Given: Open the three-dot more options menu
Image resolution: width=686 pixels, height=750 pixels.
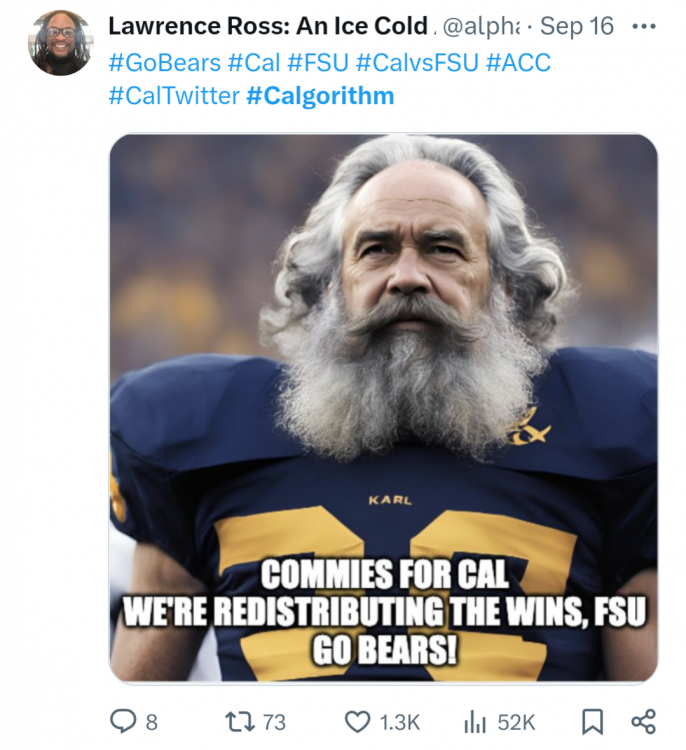Looking at the screenshot, I should pos(645,26).
